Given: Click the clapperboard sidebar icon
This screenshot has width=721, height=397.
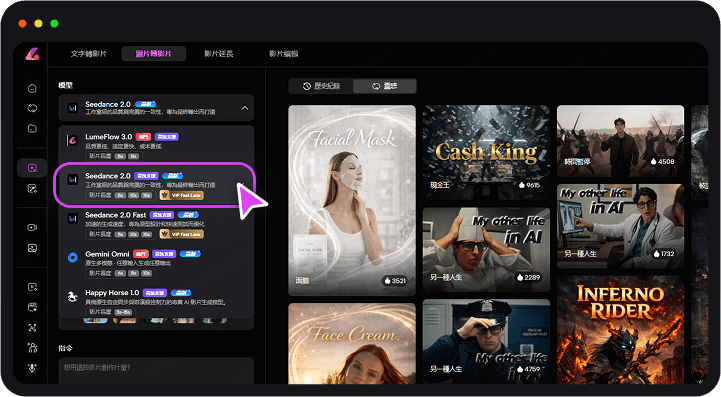Looking at the screenshot, I should pyautogui.click(x=32, y=307).
